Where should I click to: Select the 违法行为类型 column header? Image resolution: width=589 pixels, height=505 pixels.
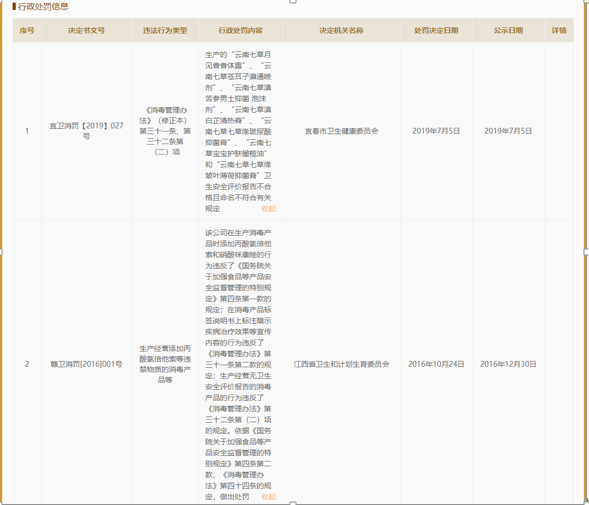click(x=165, y=30)
